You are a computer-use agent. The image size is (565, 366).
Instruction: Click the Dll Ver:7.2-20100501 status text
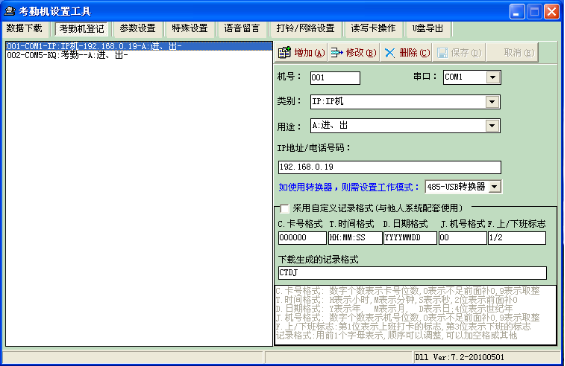(x=459, y=357)
